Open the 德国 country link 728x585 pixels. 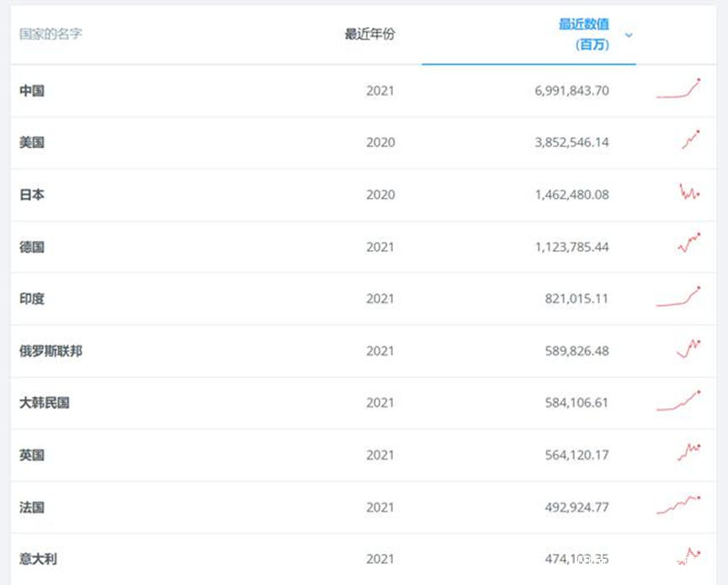click(x=32, y=247)
